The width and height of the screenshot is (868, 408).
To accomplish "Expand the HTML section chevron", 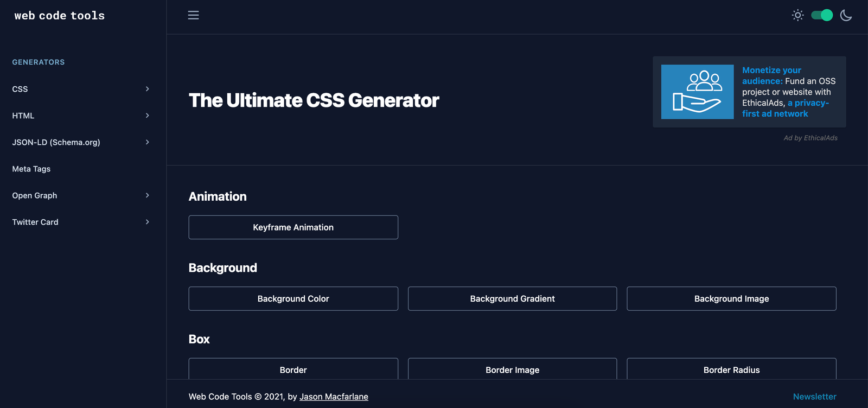I will click(147, 116).
